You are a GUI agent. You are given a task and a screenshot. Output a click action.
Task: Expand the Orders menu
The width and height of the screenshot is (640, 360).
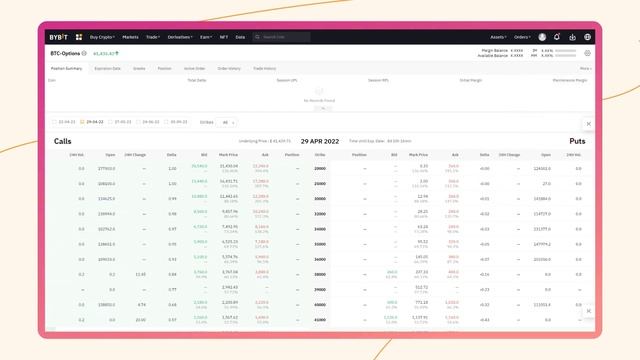point(522,37)
